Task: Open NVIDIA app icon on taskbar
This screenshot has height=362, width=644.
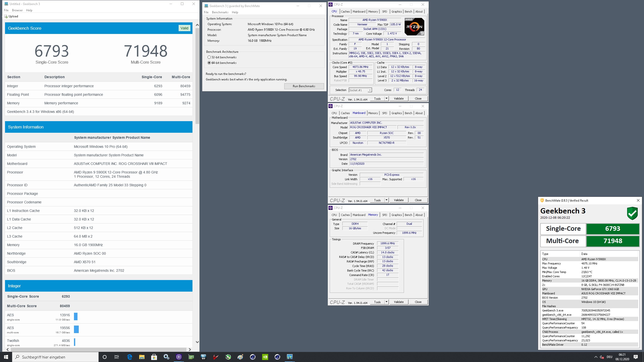Action: point(265,357)
